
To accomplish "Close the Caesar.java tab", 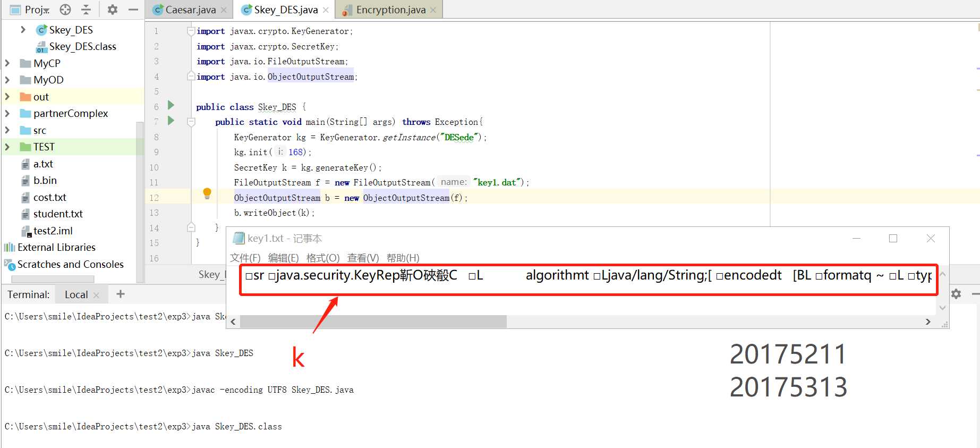I will (x=224, y=10).
